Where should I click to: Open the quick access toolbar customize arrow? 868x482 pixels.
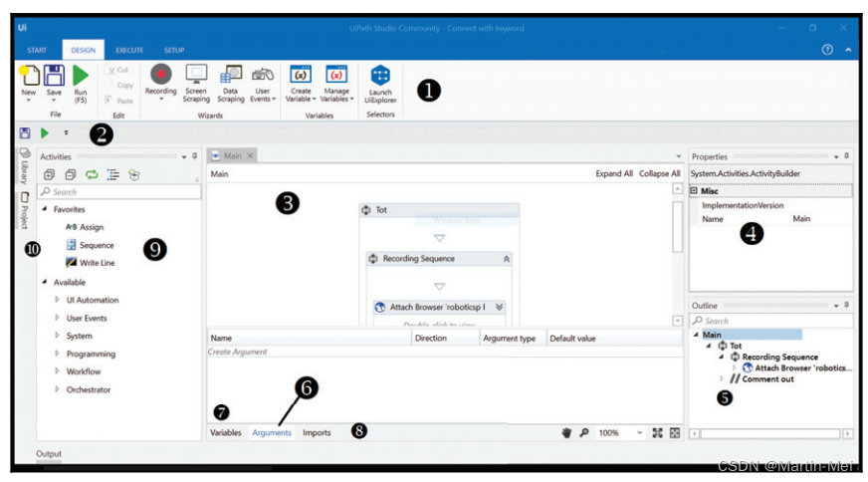click(66, 133)
